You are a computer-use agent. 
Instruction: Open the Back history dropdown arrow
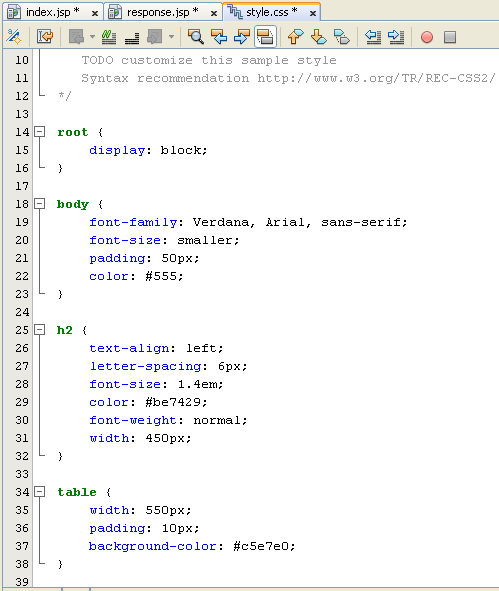click(92, 37)
